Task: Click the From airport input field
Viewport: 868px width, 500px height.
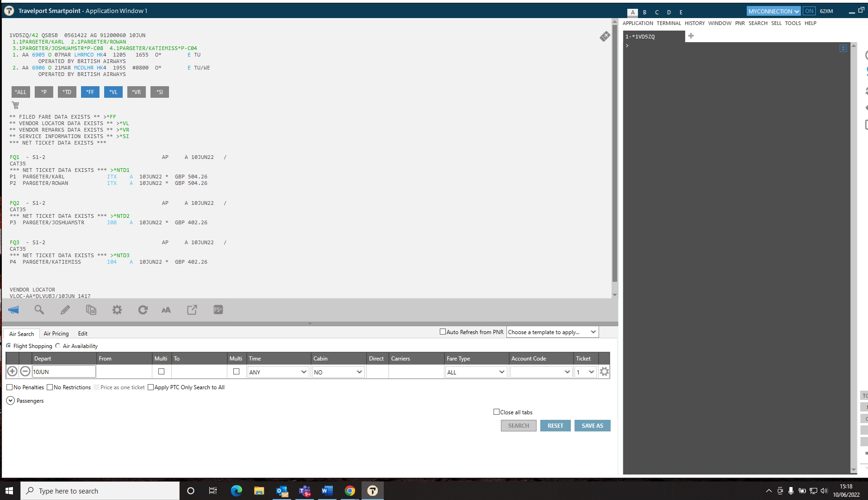Action: click(124, 372)
